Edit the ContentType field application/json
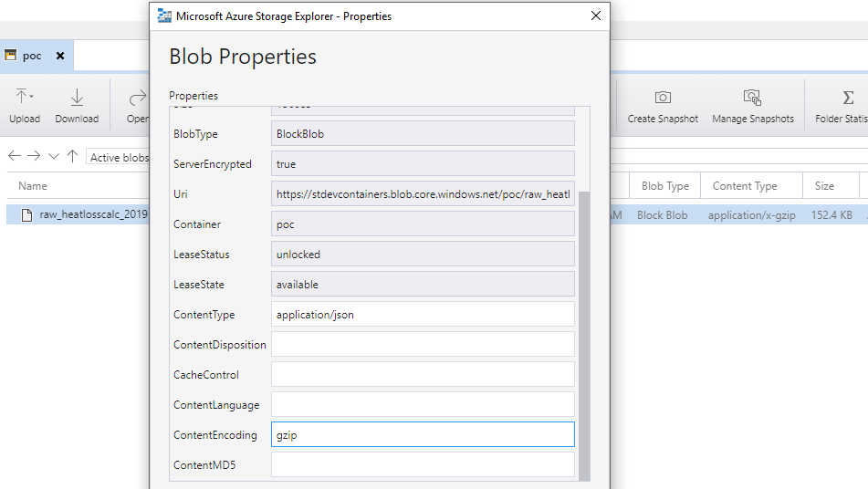This screenshot has height=489, width=868. coord(423,314)
